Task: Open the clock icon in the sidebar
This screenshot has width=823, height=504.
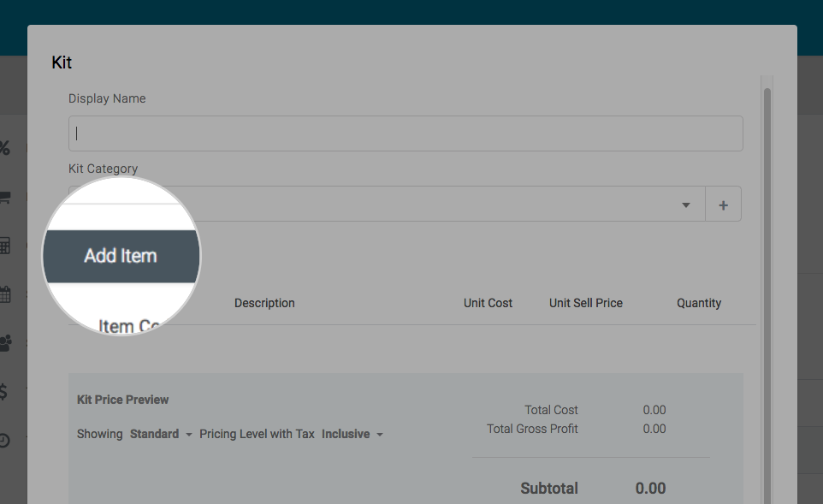Action: [x=4, y=441]
